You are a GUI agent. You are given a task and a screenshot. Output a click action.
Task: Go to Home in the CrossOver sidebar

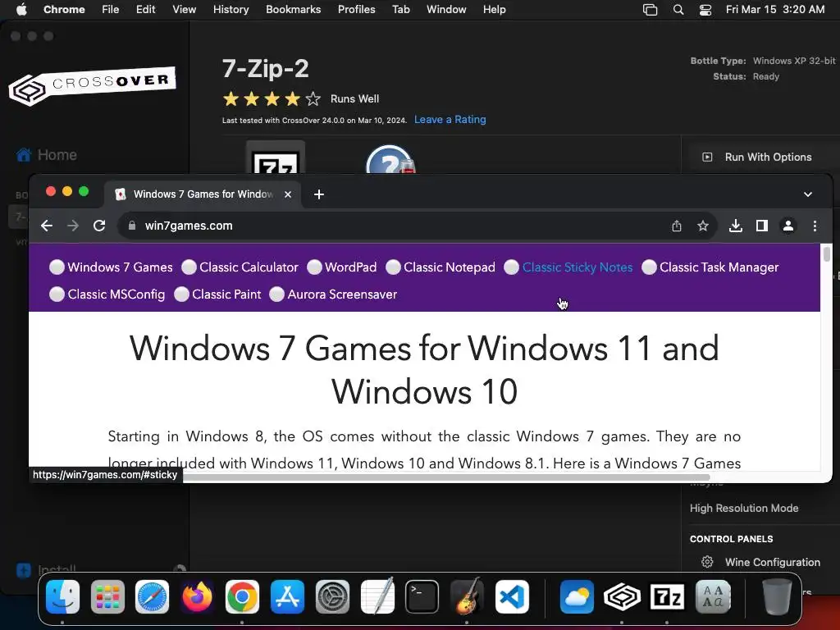(47, 155)
